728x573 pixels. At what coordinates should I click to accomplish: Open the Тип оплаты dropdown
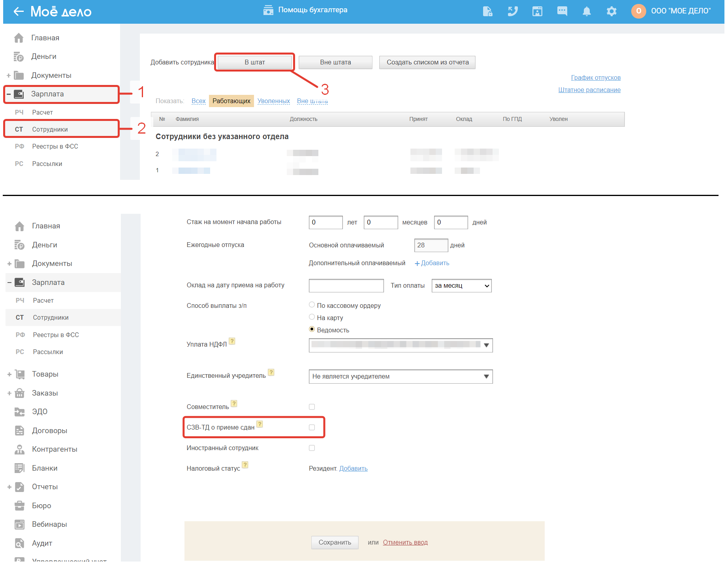[462, 286]
